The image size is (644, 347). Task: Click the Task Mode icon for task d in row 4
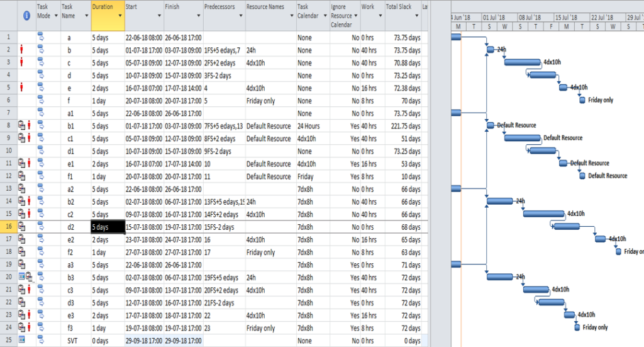click(x=41, y=75)
